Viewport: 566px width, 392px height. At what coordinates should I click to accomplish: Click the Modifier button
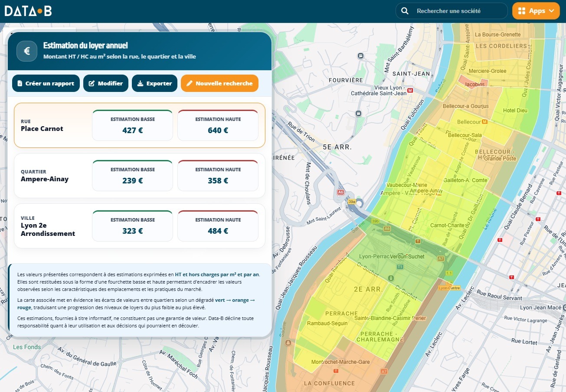click(x=106, y=83)
